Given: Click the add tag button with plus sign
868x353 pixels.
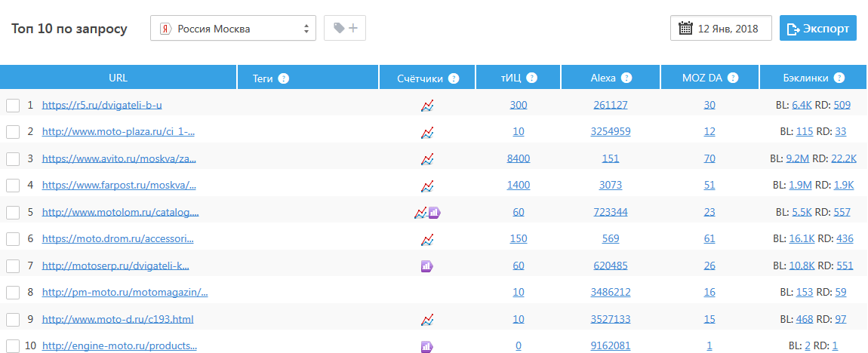Looking at the screenshot, I should (345, 29).
